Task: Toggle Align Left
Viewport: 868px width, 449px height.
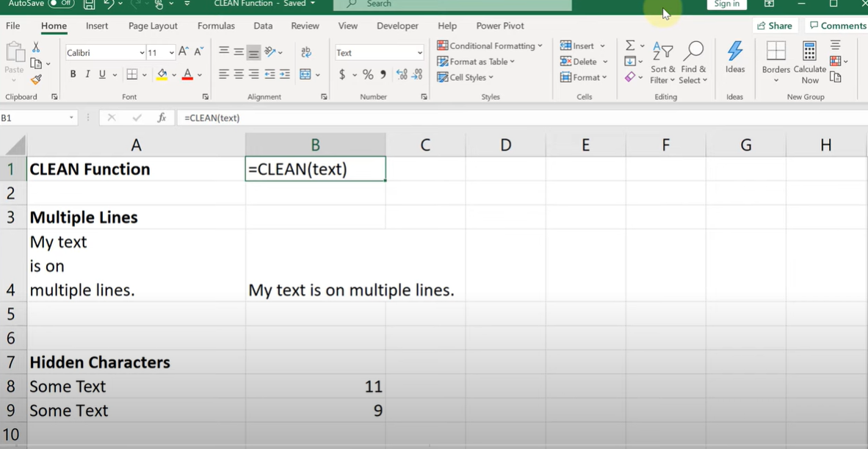Action: (x=224, y=74)
